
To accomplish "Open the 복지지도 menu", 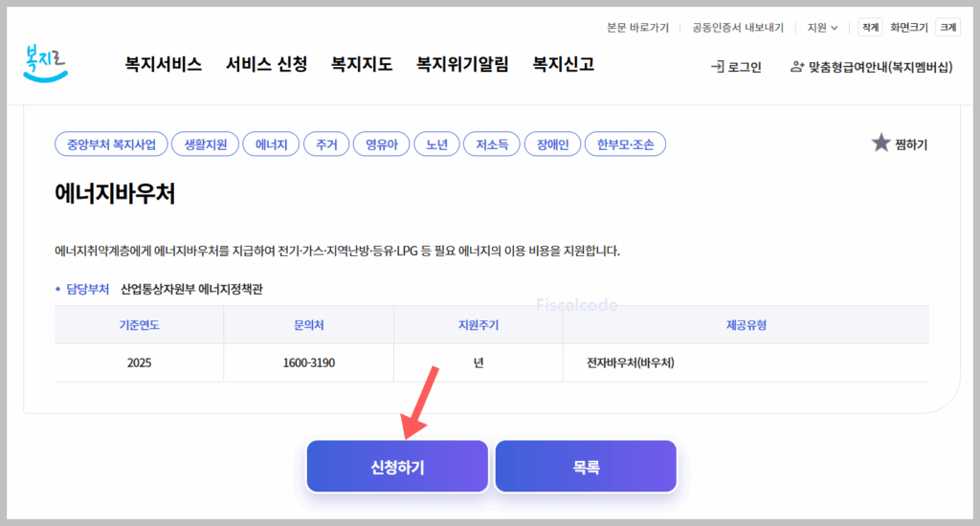I will [362, 65].
